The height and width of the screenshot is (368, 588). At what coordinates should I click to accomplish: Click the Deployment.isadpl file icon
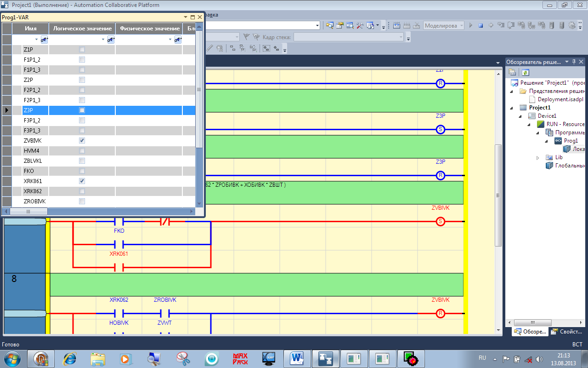pos(532,99)
